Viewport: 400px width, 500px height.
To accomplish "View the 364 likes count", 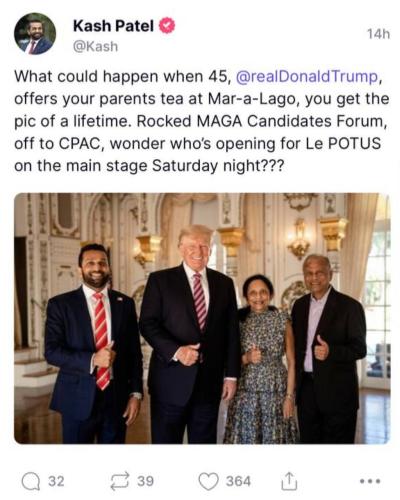I will [x=238, y=481].
